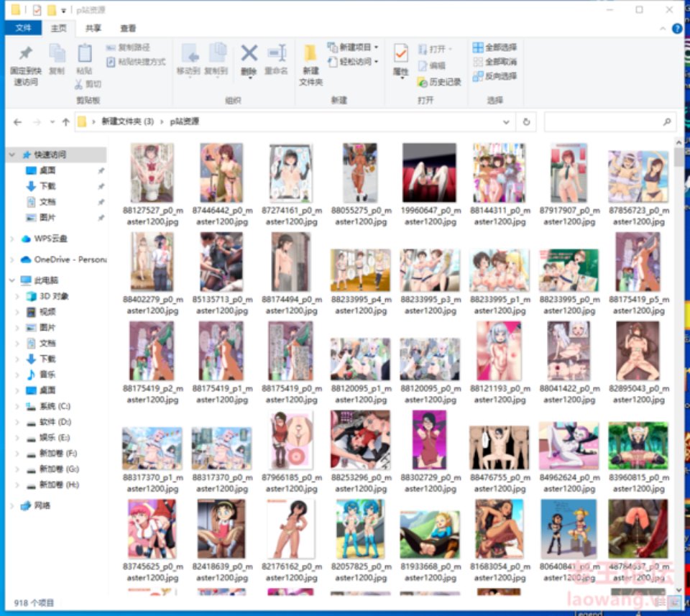The width and height of the screenshot is (690, 616).
Task: Click the 复制 copy icon in the ribbon
Action: (x=57, y=53)
